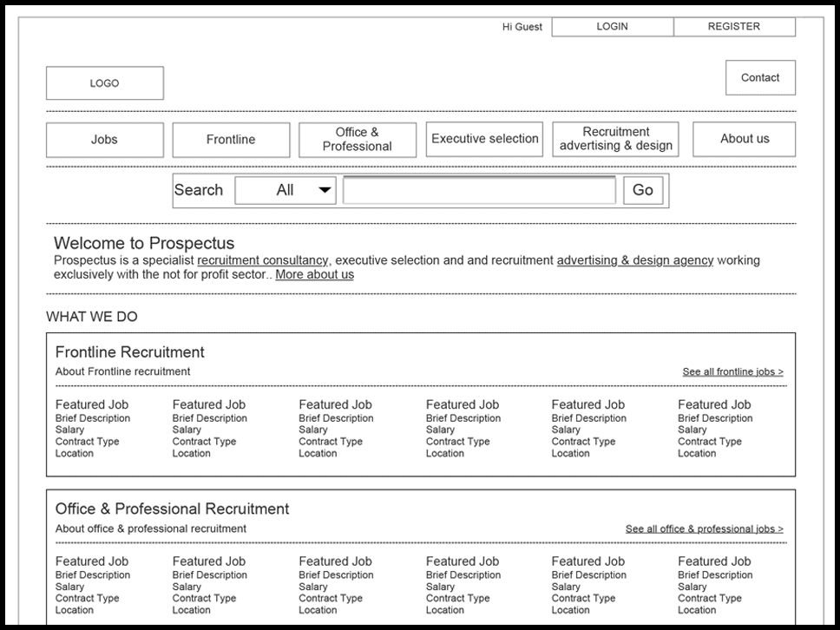Viewport: 840px width, 630px height.
Task: Follow the recruitment consultancy link
Action: [262, 260]
